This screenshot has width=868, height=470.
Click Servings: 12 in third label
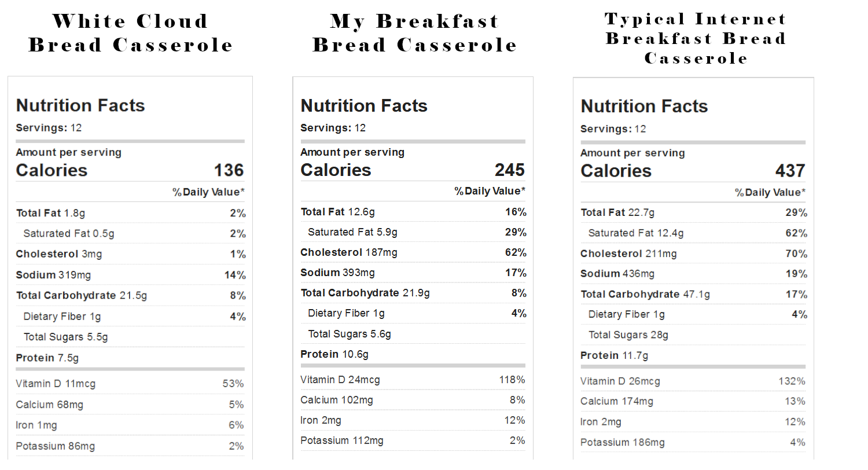click(613, 128)
